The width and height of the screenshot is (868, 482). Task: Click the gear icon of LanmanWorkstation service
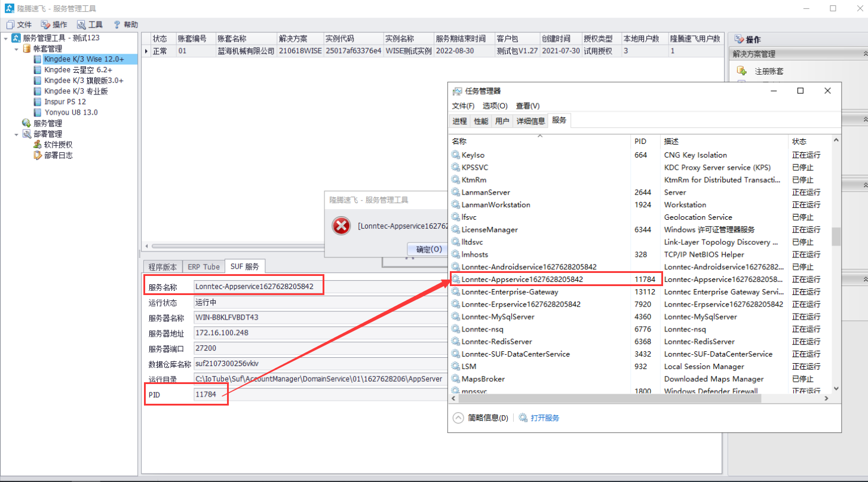click(x=456, y=205)
